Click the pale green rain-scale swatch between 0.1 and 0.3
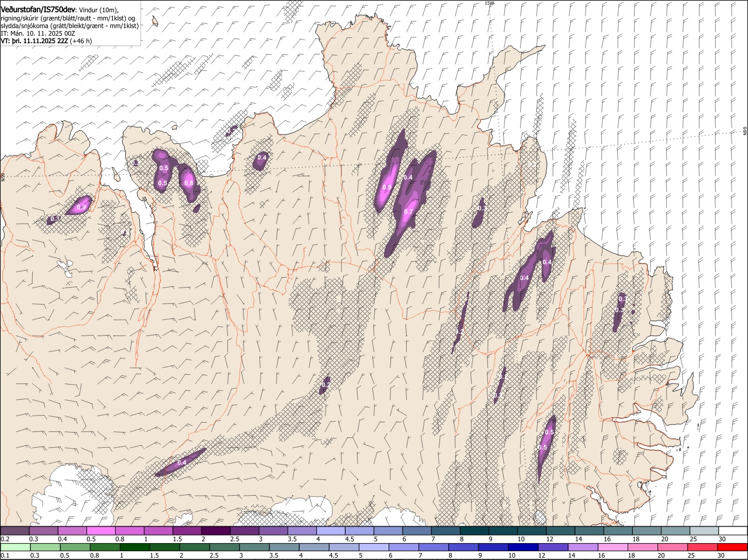The height and width of the screenshot is (560, 748). 16,547
